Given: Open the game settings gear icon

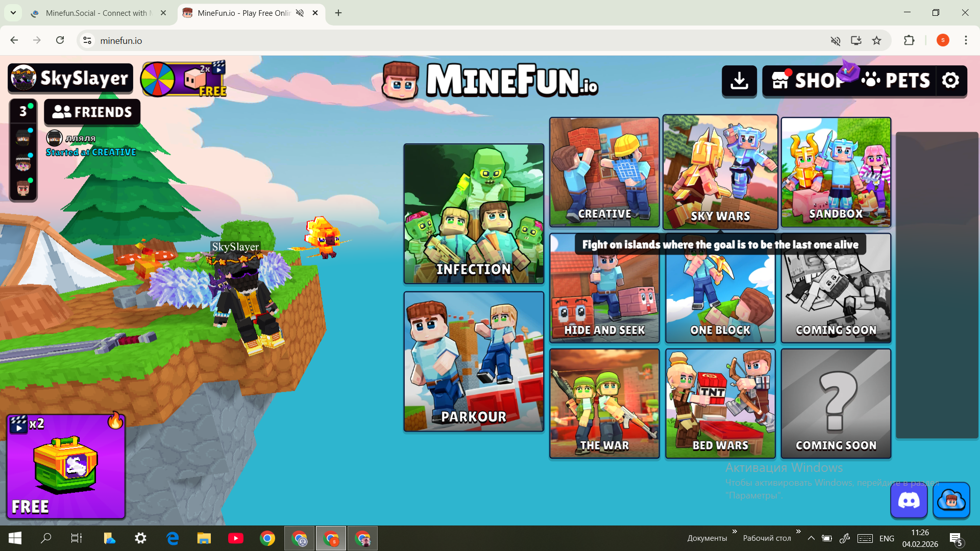Looking at the screenshot, I should coord(950,81).
